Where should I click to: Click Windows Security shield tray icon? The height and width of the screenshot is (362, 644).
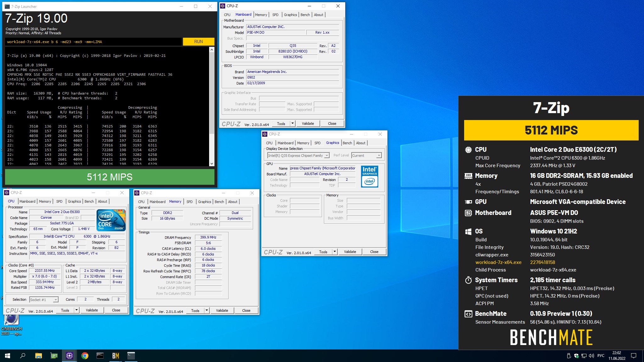click(576, 356)
